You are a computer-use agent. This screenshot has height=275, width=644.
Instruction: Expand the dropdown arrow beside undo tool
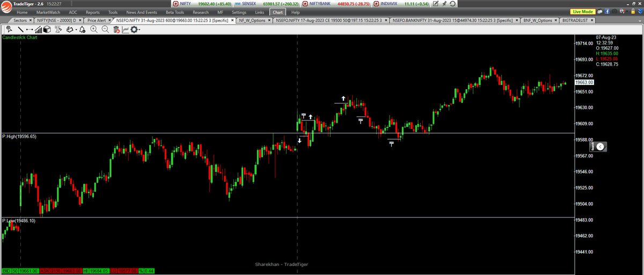pyautogui.click(x=76, y=30)
